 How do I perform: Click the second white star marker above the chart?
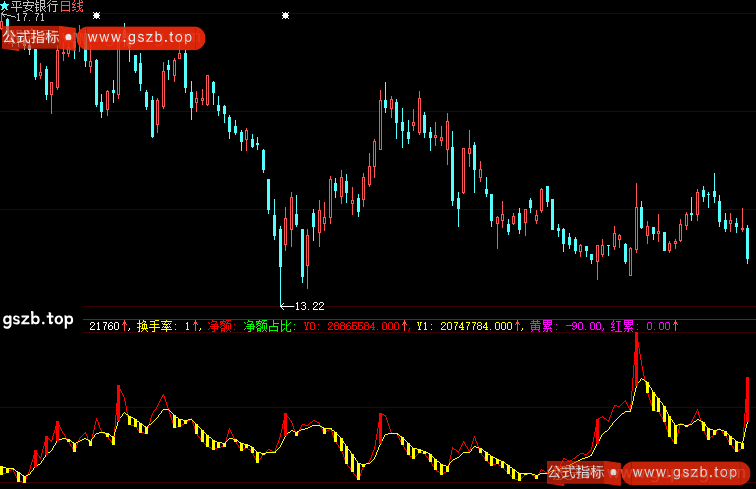tap(286, 16)
